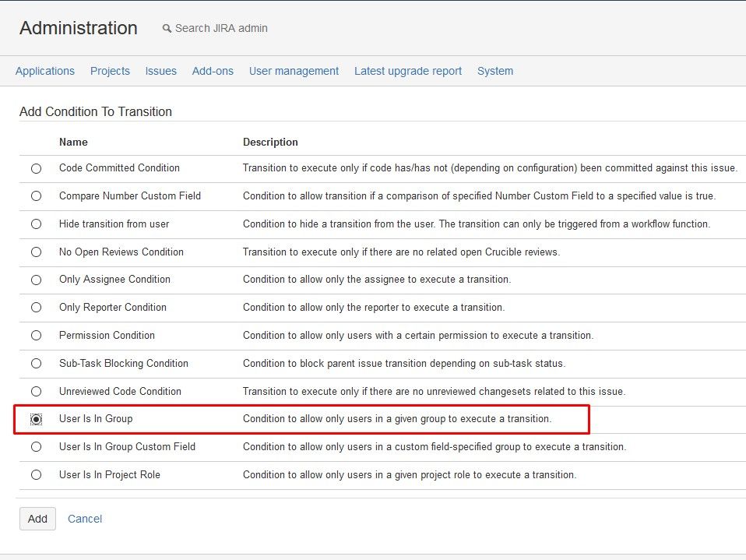Click description about users in given project role

click(410, 475)
